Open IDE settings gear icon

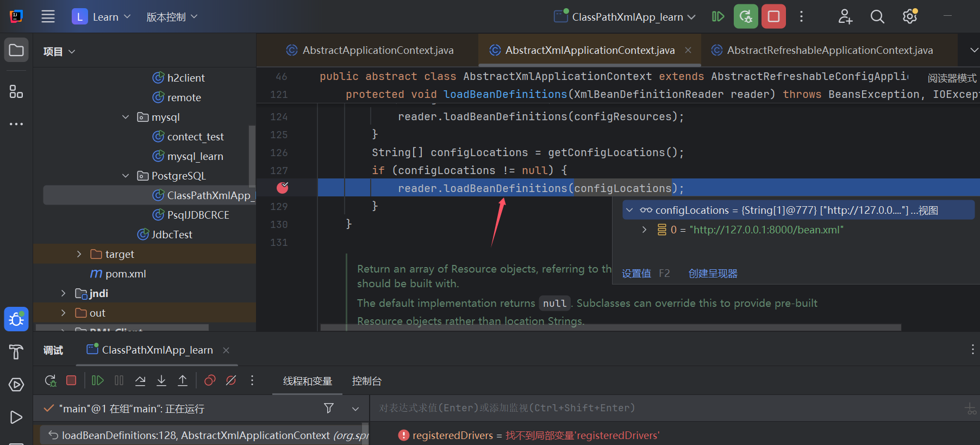tap(910, 16)
